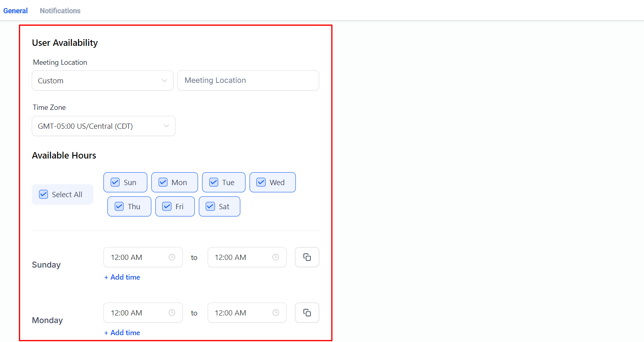Click the copy icon for Sunday hours
This screenshot has width=644, height=342.
click(x=307, y=257)
